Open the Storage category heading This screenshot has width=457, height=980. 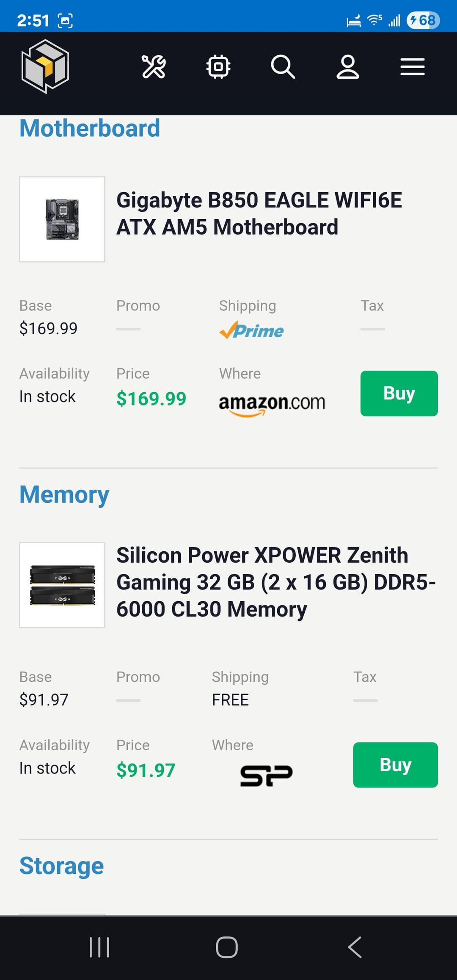tap(62, 866)
